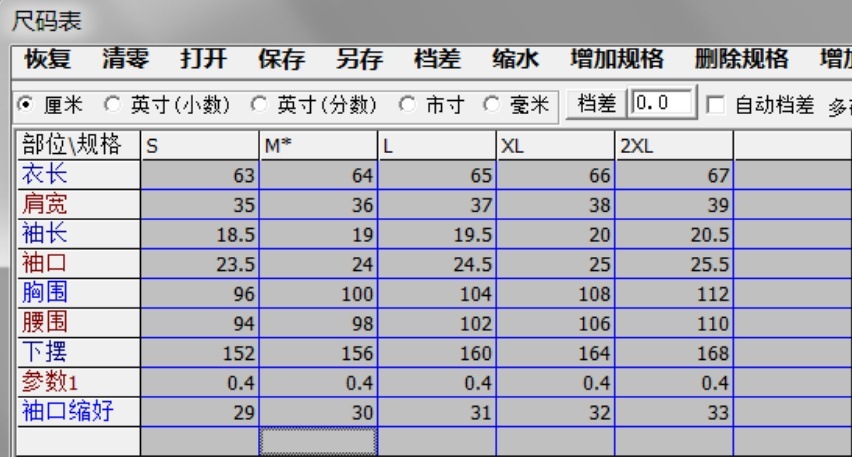852x457 pixels.
Task: Select the 下摆 row label
Action: [79, 353]
